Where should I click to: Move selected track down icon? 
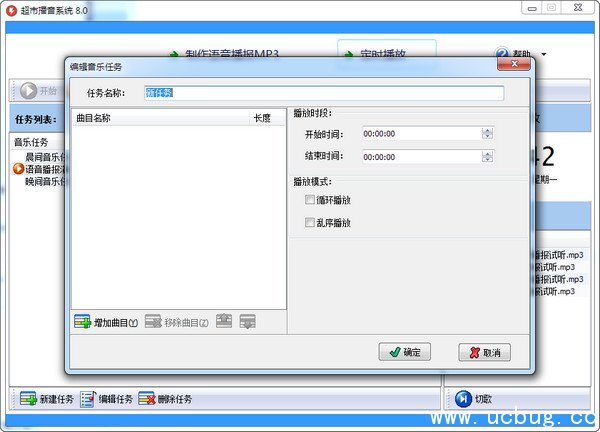pyautogui.click(x=247, y=321)
